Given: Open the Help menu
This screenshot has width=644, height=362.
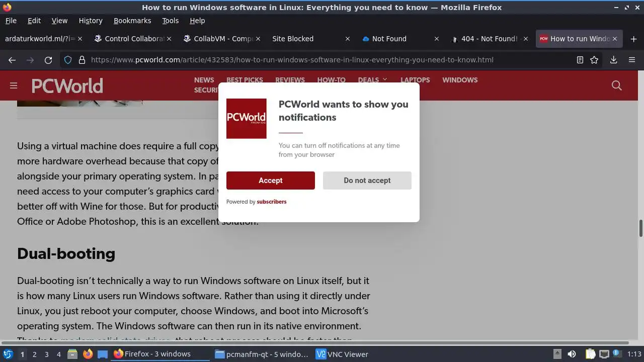Looking at the screenshot, I should tap(197, 21).
